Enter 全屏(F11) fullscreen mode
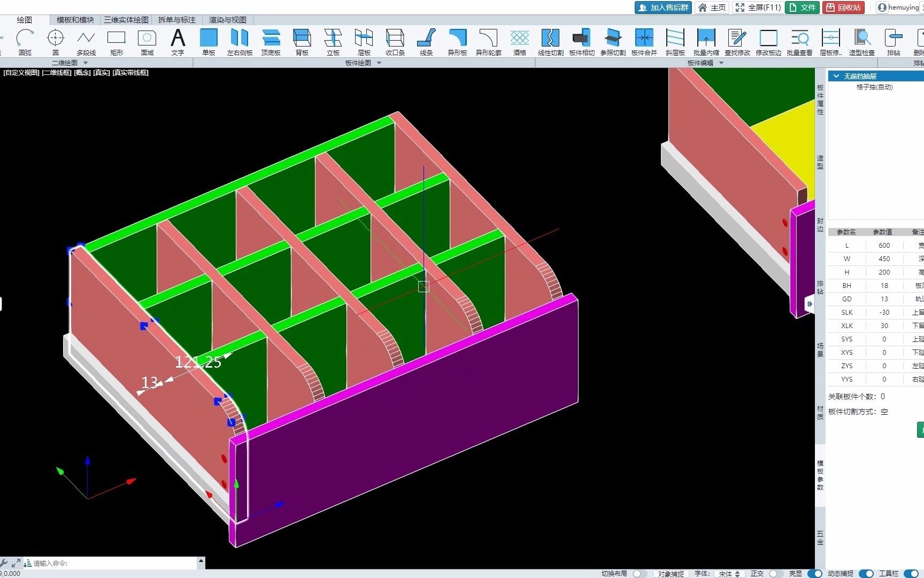The width and height of the screenshot is (924, 578). pyautogui.click(x=758, y=7)
